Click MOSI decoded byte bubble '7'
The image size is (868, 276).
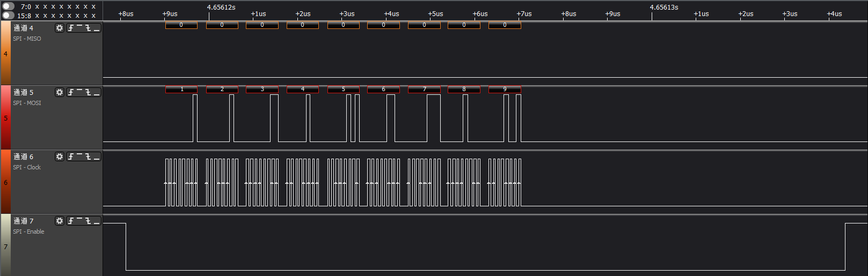click(x=424, y=89)
